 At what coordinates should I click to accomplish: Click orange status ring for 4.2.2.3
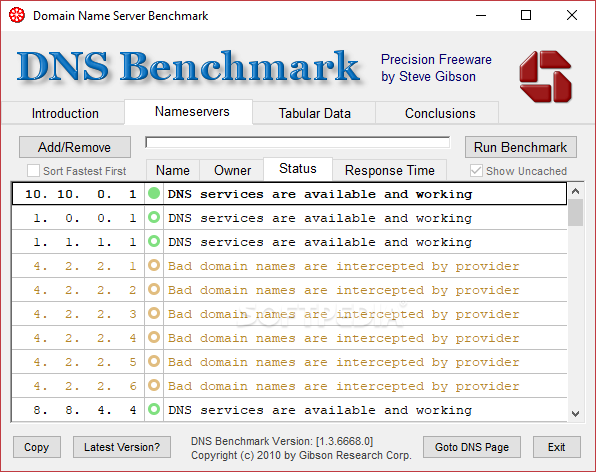coord(154,313)
